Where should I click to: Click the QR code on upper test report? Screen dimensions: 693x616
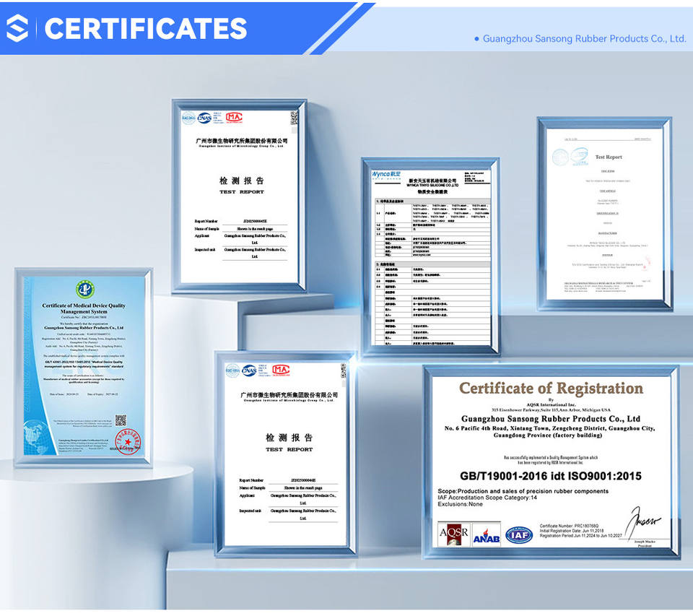coord(294,118)
